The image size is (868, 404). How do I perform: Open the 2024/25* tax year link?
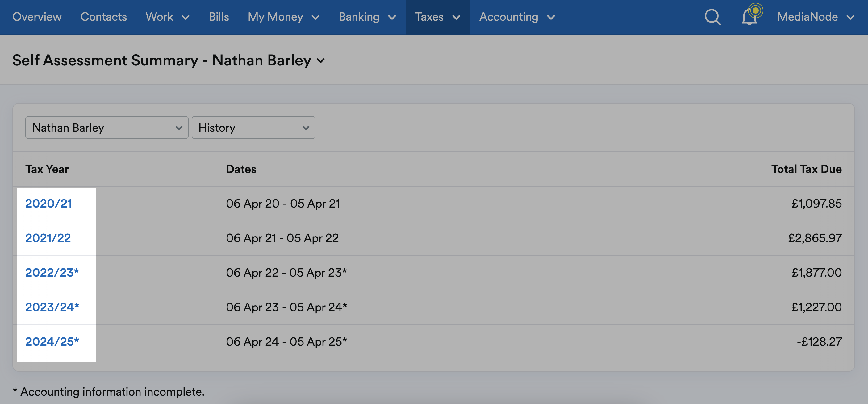pos(52,342)
